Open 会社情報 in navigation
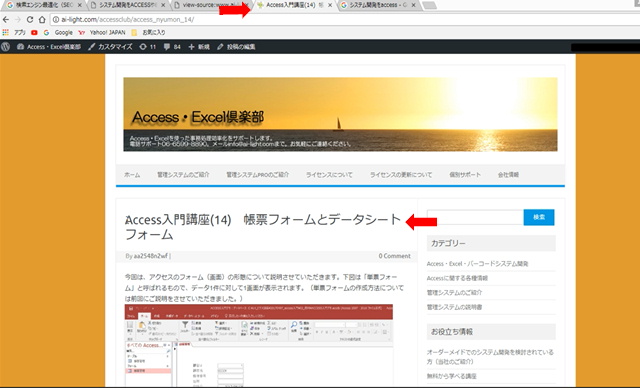The image size is (640, 390). point(508,175)
